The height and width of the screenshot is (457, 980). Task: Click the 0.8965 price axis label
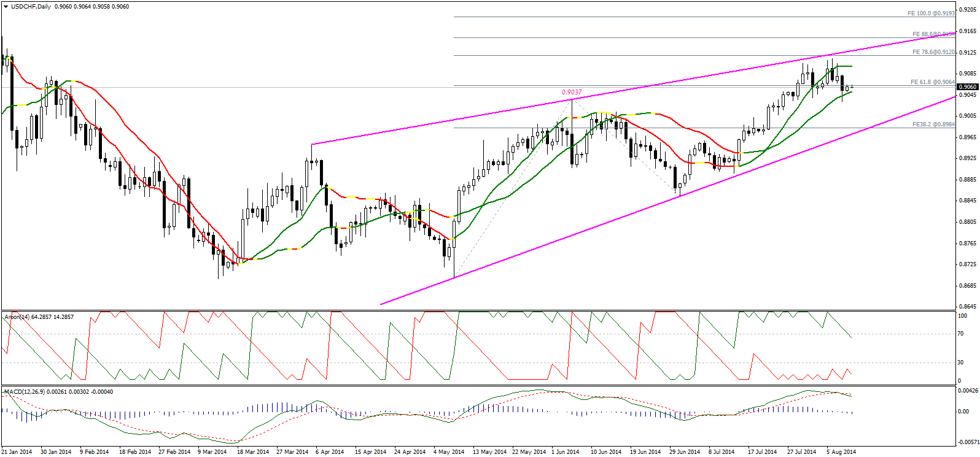point(968,137)
